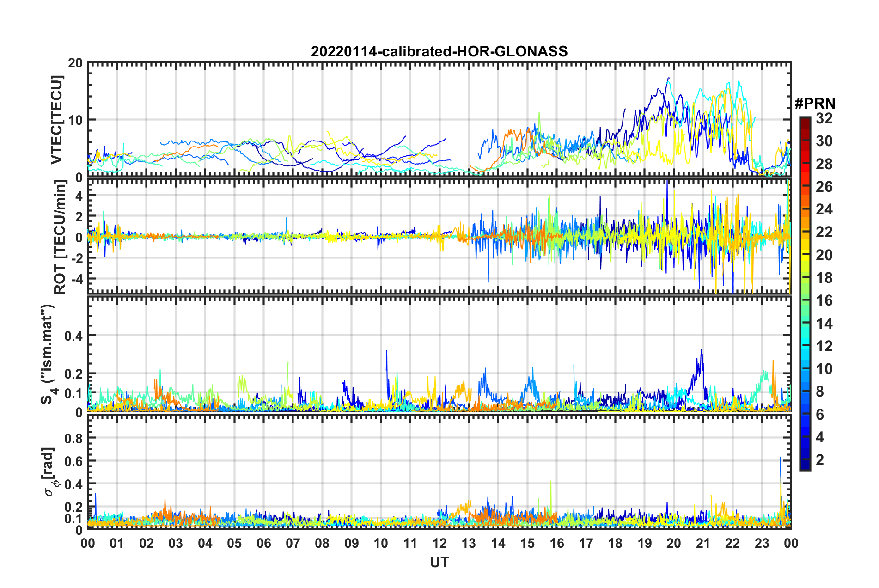Click the "4" tick on the ROT axis
The height and width of the screenshot is (588, 879).
[79, 196]
